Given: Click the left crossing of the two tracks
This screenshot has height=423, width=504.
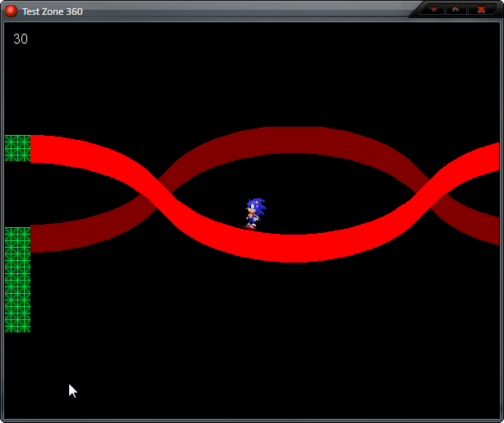Looking at the screenshot, I should tap(154, 196).
